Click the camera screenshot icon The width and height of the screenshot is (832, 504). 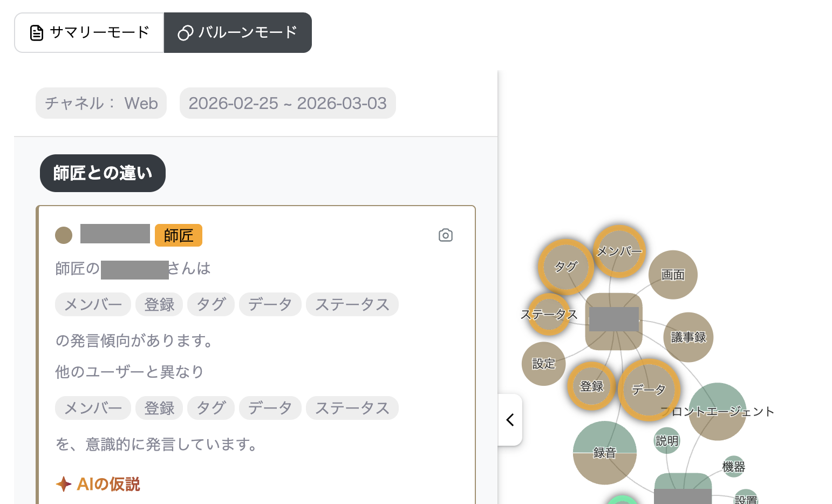[445, 235]
